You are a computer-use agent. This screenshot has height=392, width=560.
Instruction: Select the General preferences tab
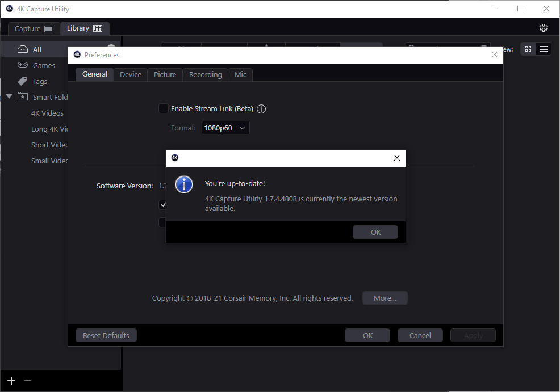click(x=95, y=74)
